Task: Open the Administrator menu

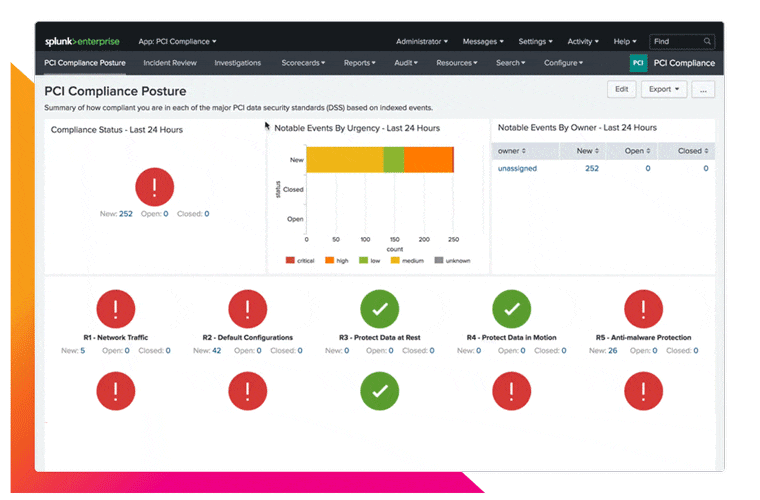Action: (x=422, y=42)
